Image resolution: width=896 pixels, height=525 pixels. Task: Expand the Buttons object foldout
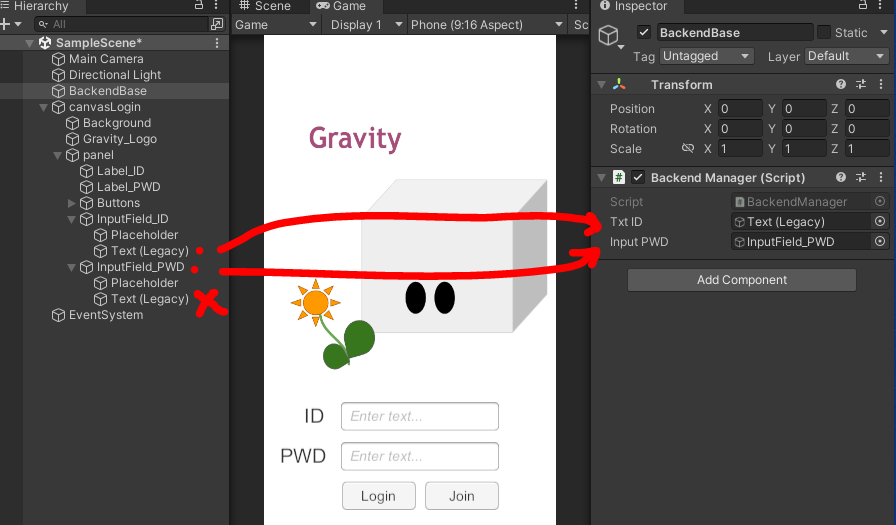[71, 203]
